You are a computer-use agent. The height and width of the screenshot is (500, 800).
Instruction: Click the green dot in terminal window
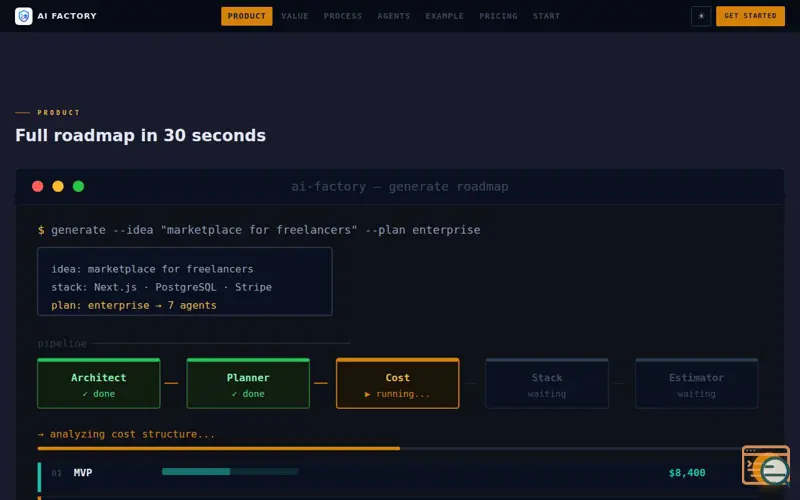(78, 186)
